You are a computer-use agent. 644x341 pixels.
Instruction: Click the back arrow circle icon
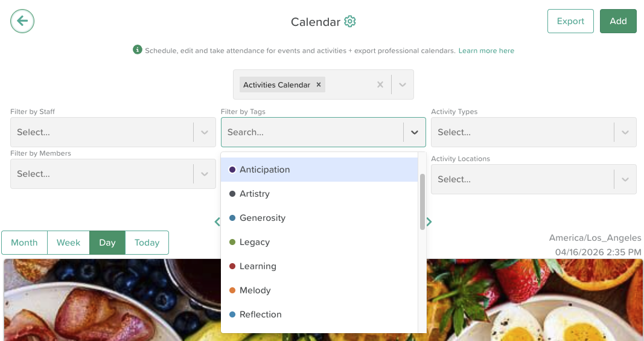[x=22, y=21]
